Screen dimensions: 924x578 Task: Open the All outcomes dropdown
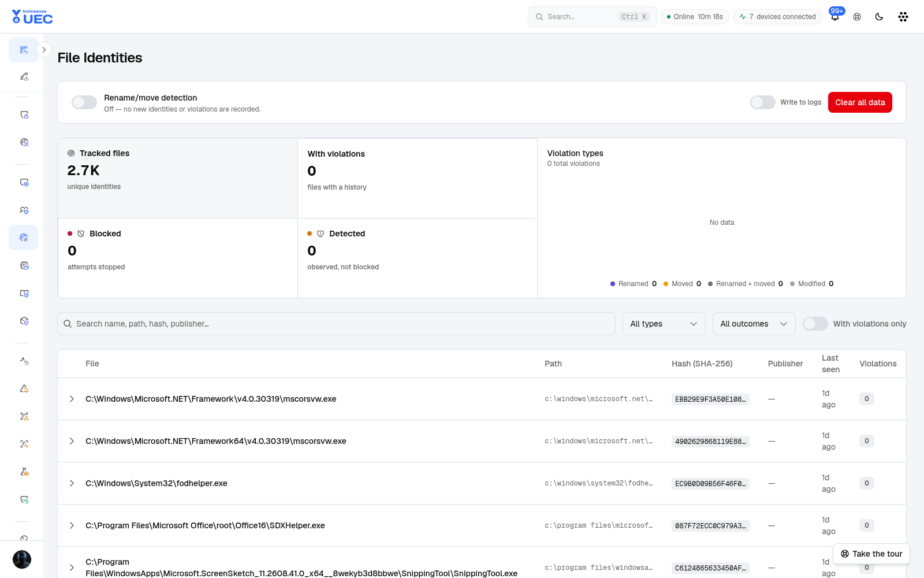[x=754, y=324]
